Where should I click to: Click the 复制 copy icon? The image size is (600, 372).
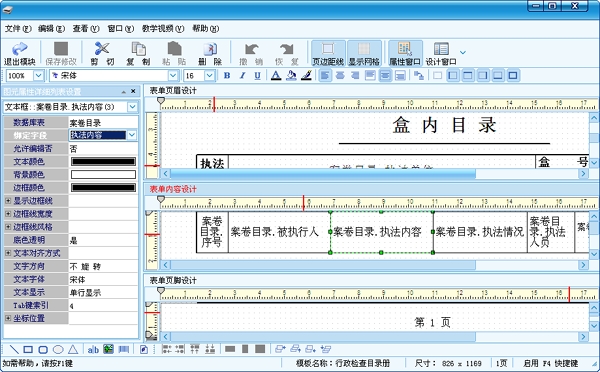[138, 54]
